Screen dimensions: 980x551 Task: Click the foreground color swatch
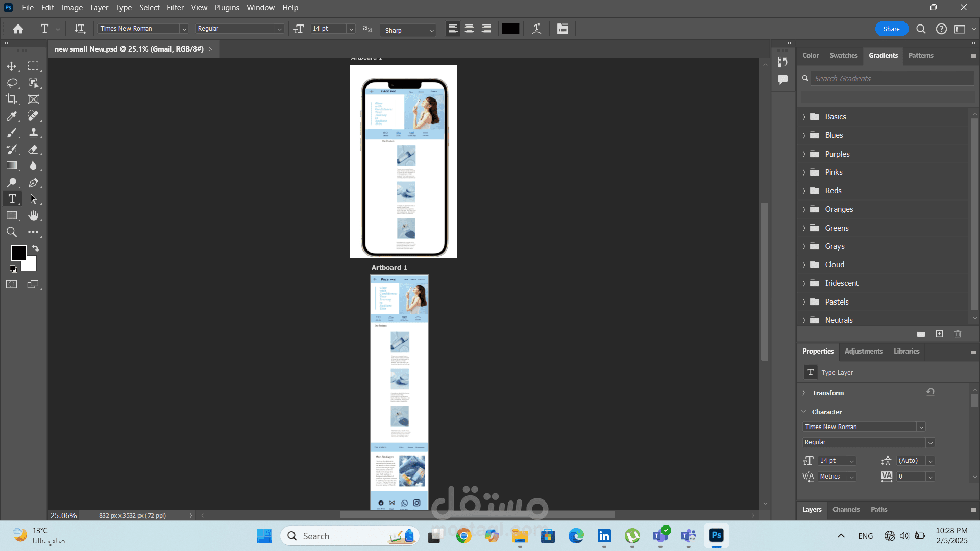[18, 253]
